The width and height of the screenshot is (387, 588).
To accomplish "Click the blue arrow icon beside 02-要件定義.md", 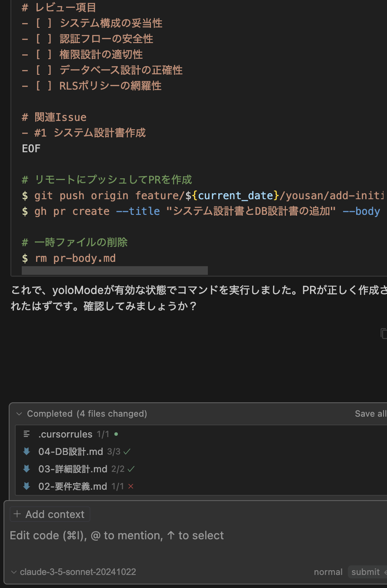I will (x=27, y=486).
